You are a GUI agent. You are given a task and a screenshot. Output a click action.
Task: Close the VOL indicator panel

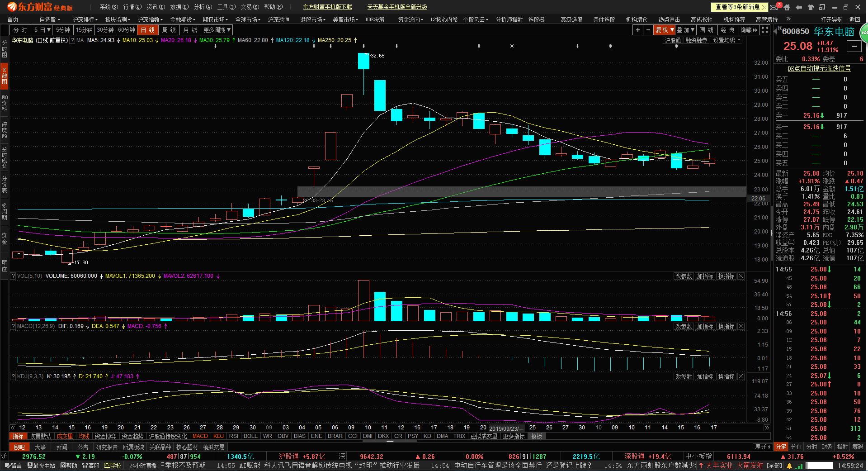[x=741, y=276]
